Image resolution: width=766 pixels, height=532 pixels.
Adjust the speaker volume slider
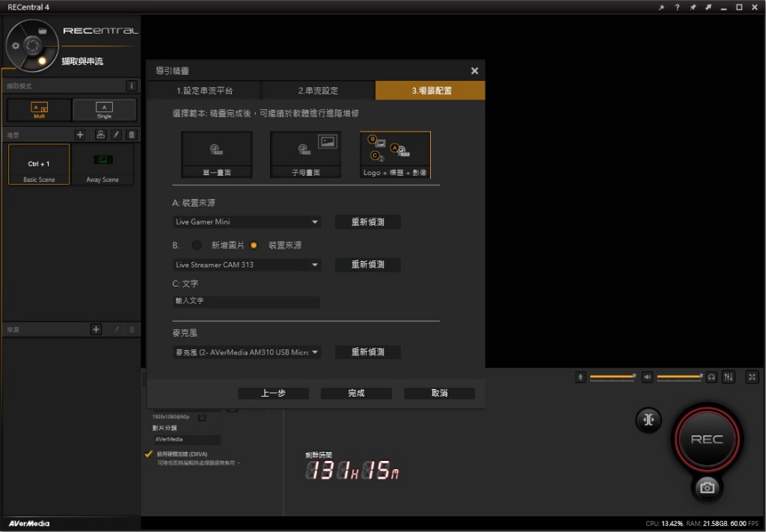679,377
